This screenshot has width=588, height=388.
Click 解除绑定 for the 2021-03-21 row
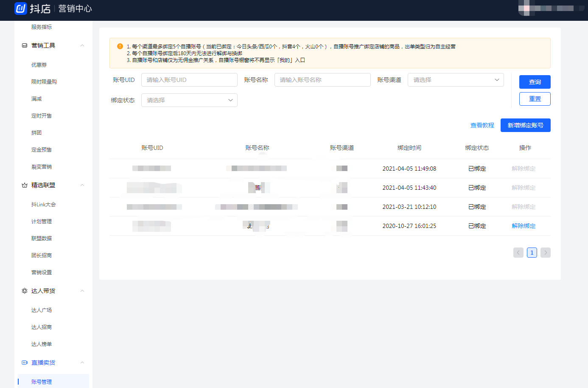tap(524, 207)
